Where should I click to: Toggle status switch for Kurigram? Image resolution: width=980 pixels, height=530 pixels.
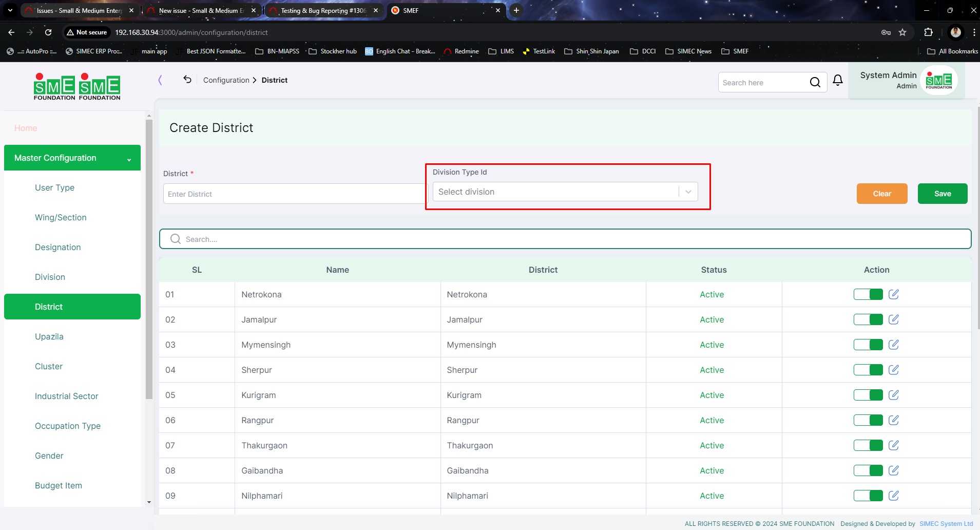coord(868,395)
